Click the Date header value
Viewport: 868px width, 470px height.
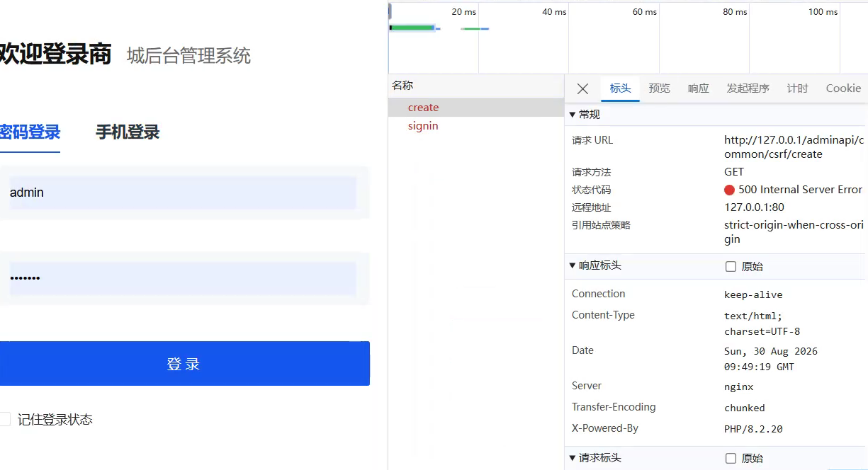(x=771, y=359)
